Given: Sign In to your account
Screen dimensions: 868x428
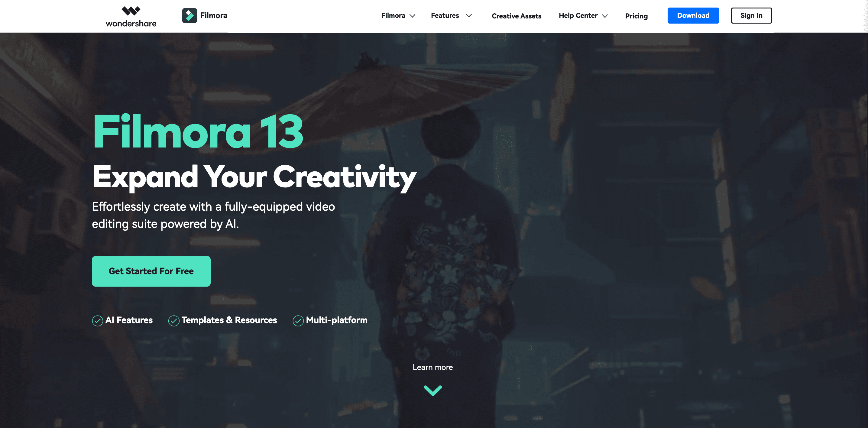Looking at the screenshot, I should (751, 15).
